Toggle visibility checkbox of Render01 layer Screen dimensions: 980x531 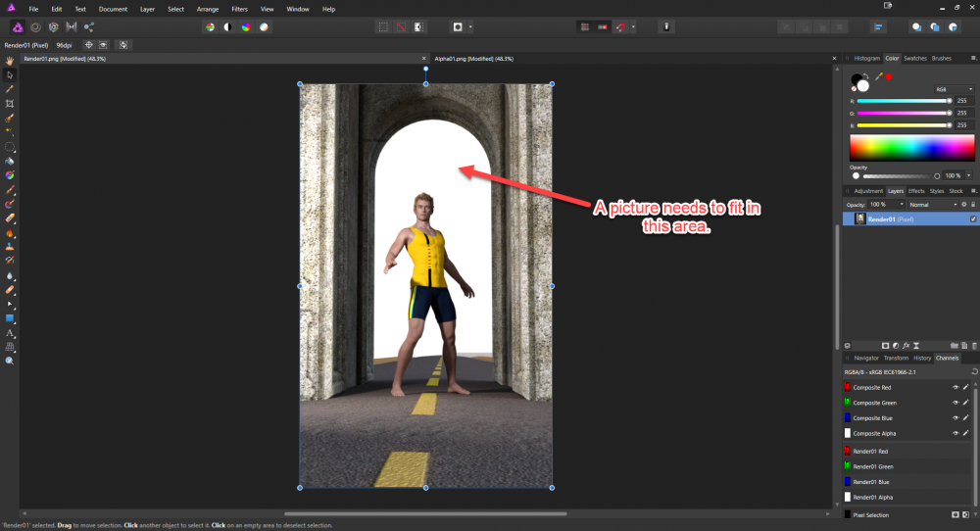point(972,218)
